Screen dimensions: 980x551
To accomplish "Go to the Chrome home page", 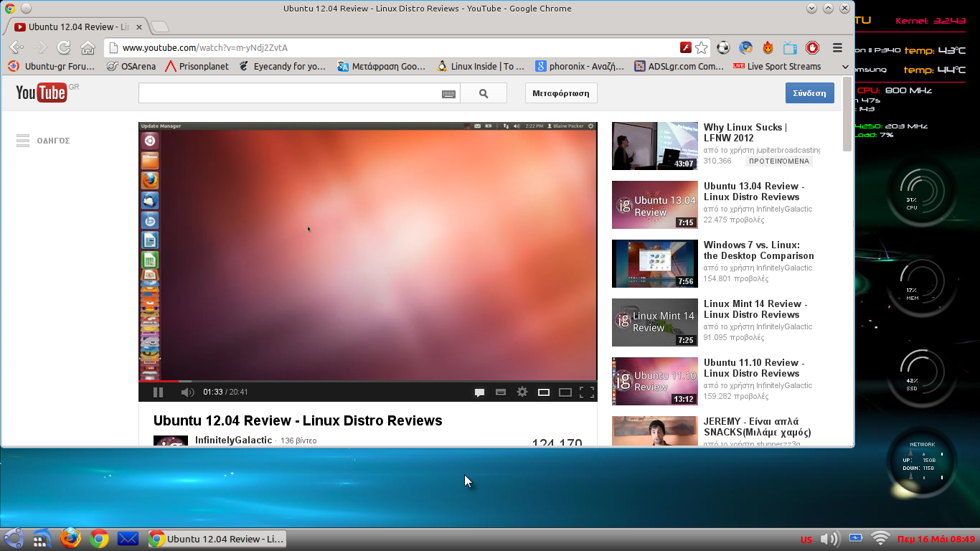I will (x=88, y=48).
